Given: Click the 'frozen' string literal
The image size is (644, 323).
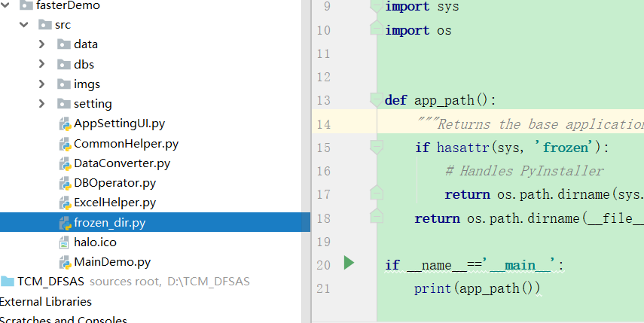Looking at the screenshot, I should 564,147.
